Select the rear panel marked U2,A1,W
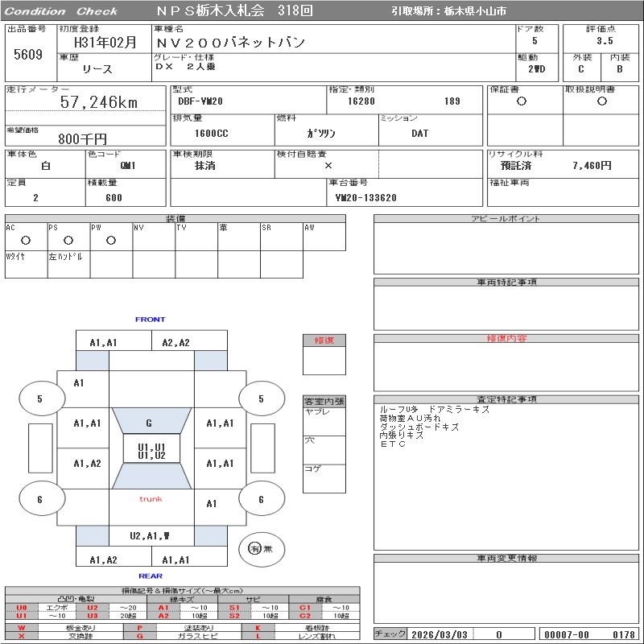The image size is (644, 644). (x=151, y=535)
